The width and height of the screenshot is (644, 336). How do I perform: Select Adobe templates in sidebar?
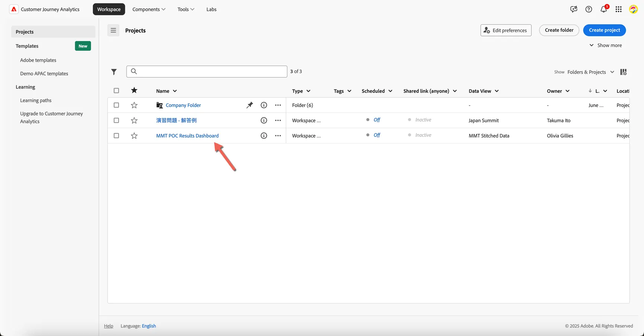click(38, 60)
